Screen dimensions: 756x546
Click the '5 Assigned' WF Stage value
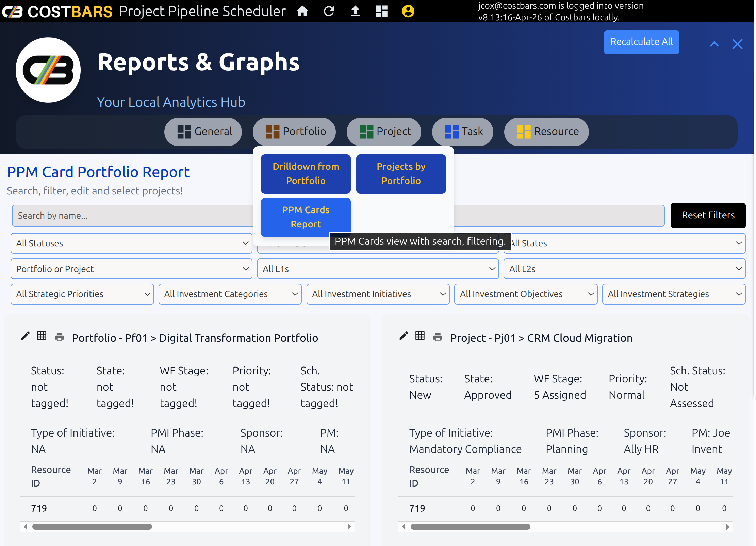click(x=560, y=395)
